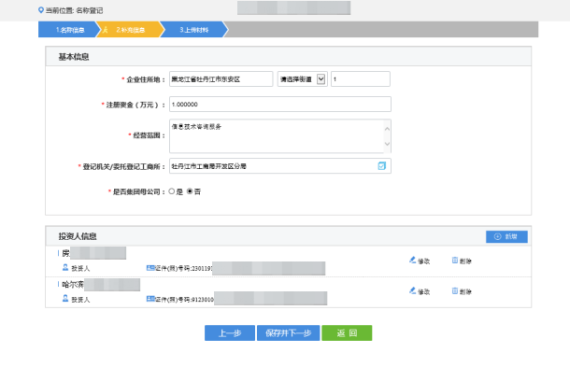Click the 保存并下一步 button

pyautogui.click(x=288, y=333)
